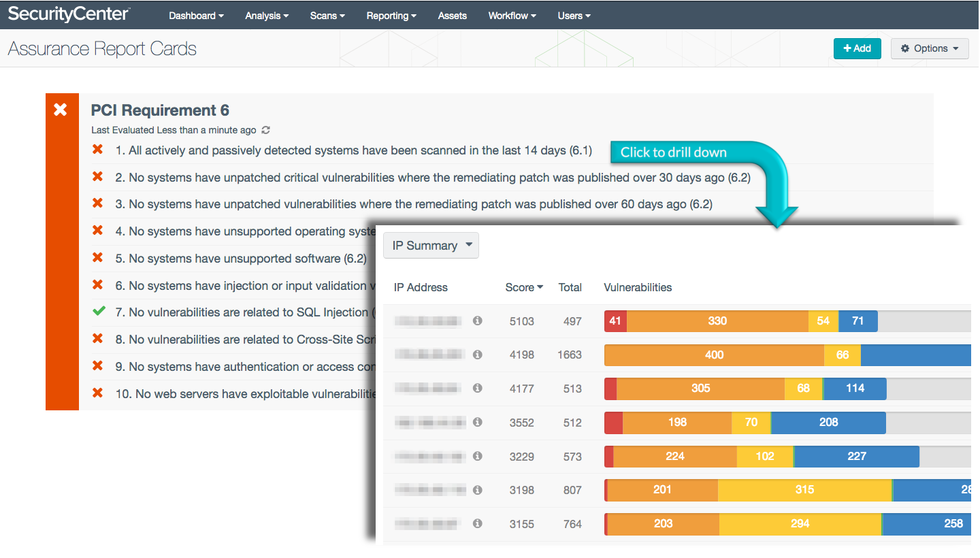The image size is (980, 558).
Task: Click the fail X icon beside policy 8
Action: (x=98, y=339)
